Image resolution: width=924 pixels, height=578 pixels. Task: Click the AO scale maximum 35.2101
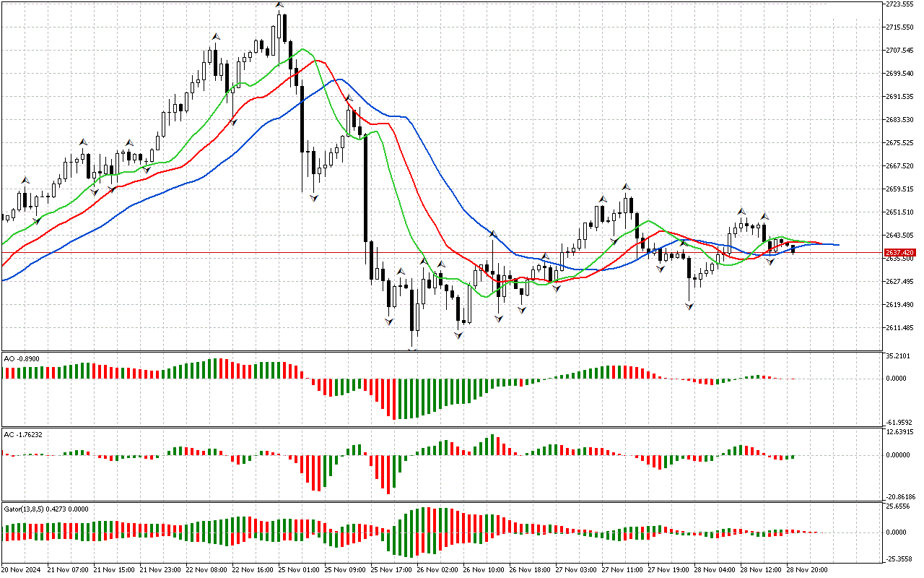(898, 356)
